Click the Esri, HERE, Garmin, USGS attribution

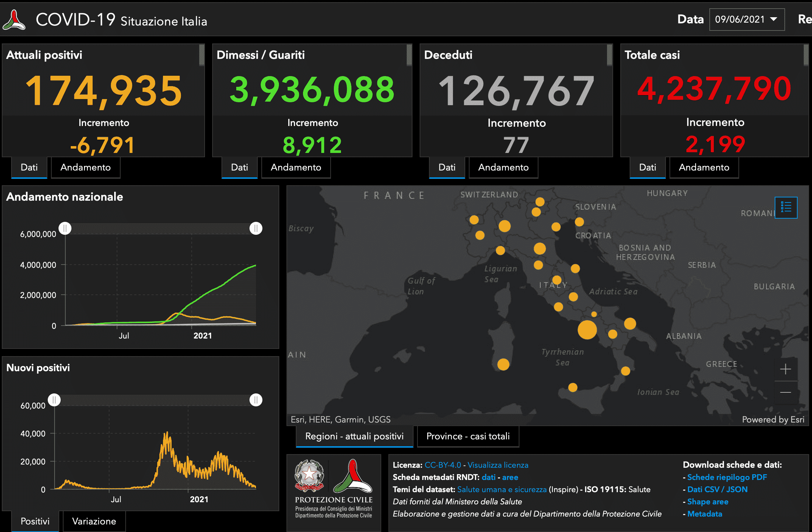pyautogui.click(x=340, y=420)
